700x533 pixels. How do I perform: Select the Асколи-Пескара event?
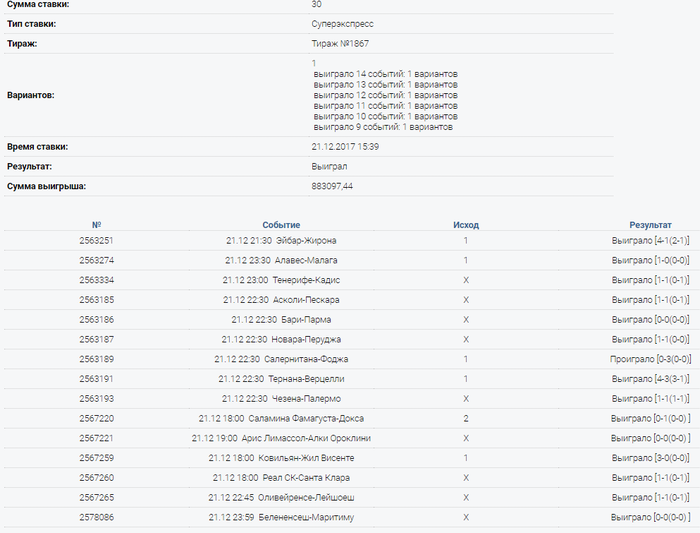pos(281,300)
